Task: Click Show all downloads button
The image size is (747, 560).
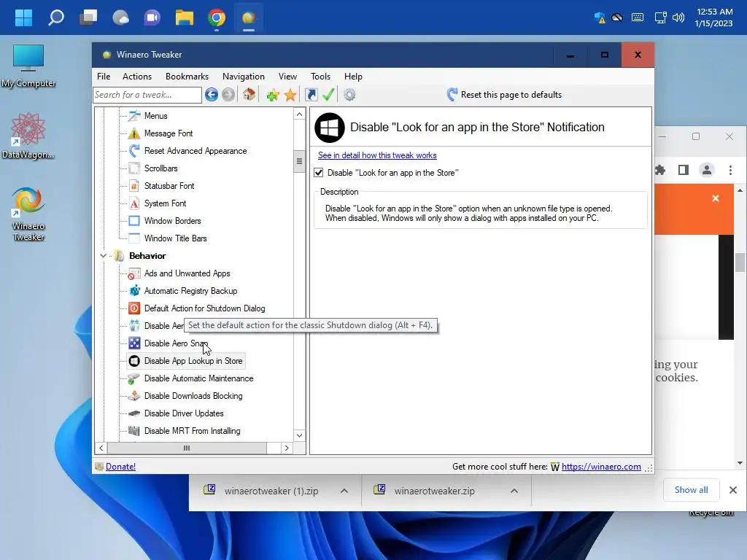Action: click(x=691, y=490)
